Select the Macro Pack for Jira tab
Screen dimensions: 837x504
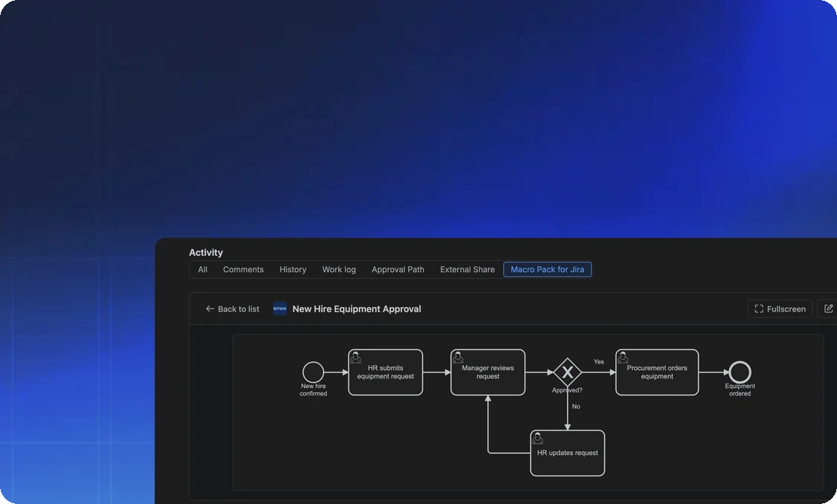coord(547,270)
